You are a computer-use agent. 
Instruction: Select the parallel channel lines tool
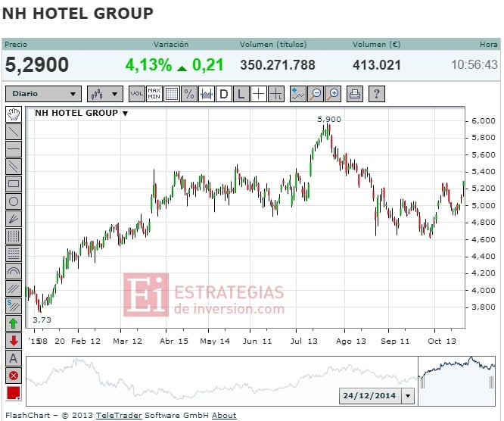coord(14,167)
